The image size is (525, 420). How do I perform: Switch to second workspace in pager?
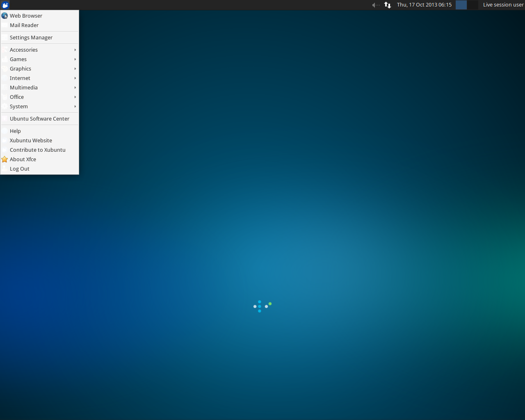coord(473,5)
